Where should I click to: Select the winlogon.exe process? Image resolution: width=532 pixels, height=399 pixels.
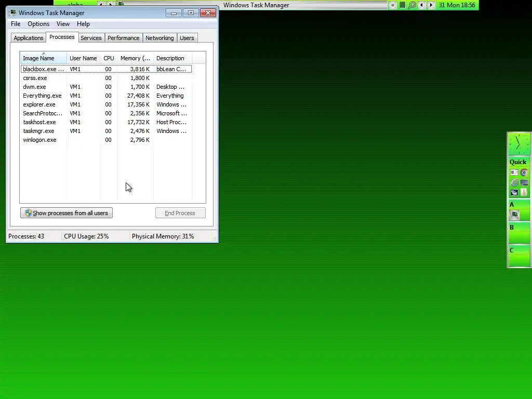tap(106, 140)
